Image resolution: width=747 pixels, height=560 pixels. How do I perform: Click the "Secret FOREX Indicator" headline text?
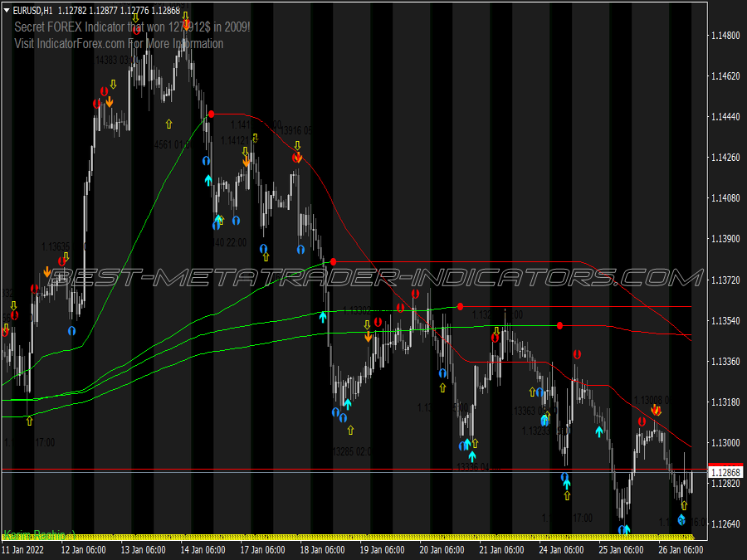click(x=132, y=27)
